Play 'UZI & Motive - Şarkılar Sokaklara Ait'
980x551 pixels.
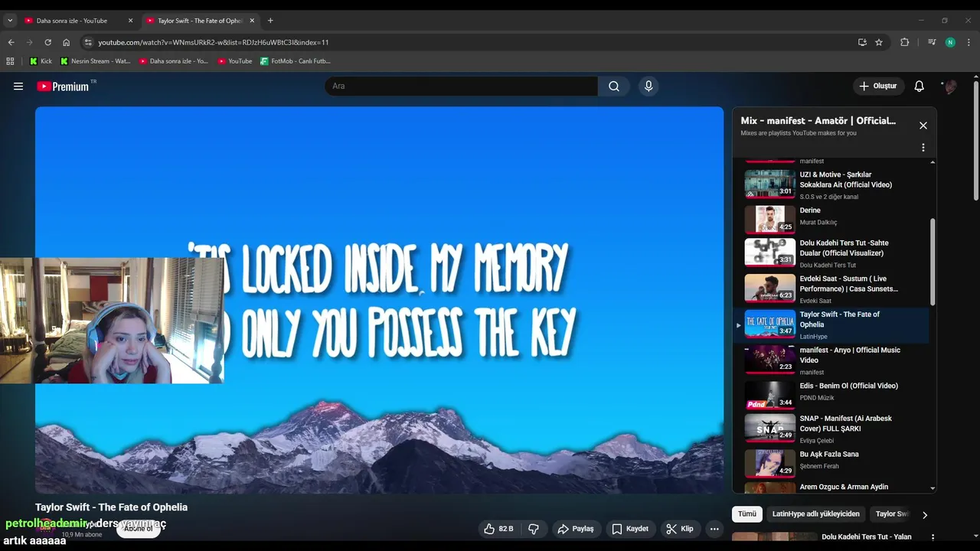pos(829,184)
